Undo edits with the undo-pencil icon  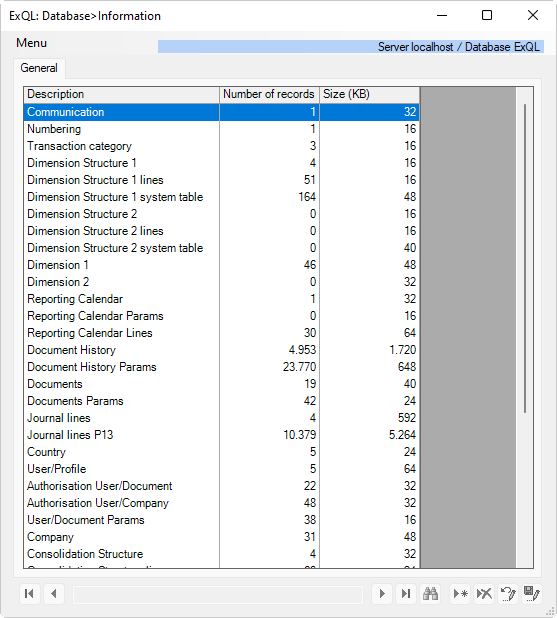click(x=508, y=594)
